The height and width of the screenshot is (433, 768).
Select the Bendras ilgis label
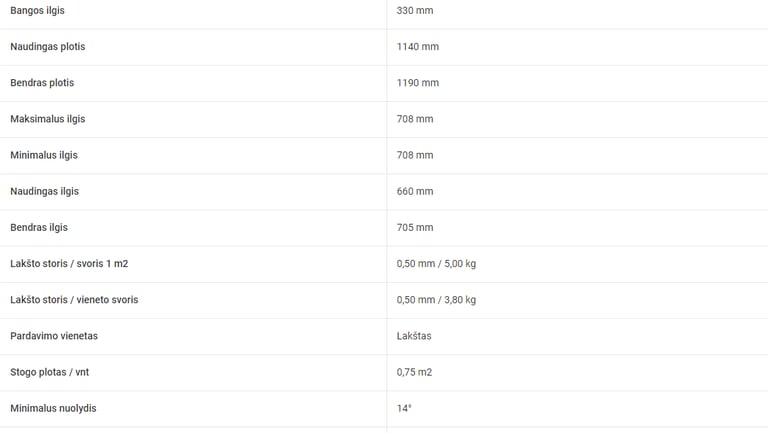(x=39, y=227)
